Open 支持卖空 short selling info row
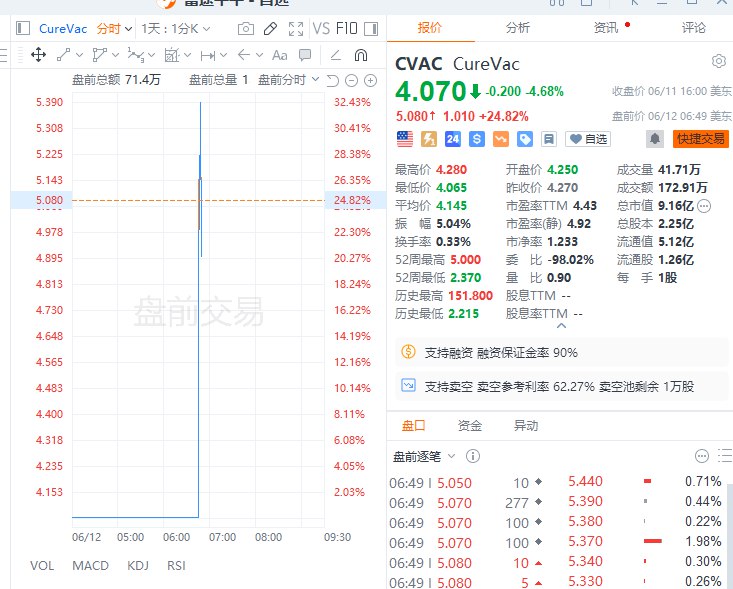The image size is (733, 589). point(561,387)
